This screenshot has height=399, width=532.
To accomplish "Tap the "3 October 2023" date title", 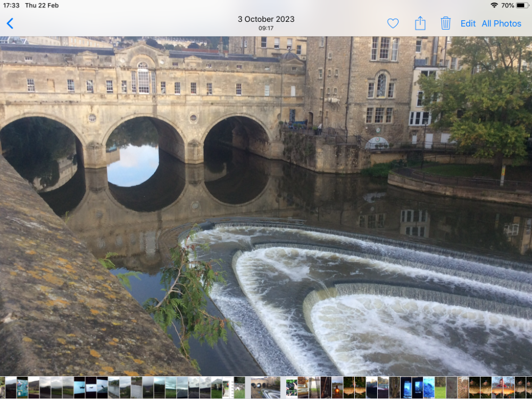I will [266, 19].
